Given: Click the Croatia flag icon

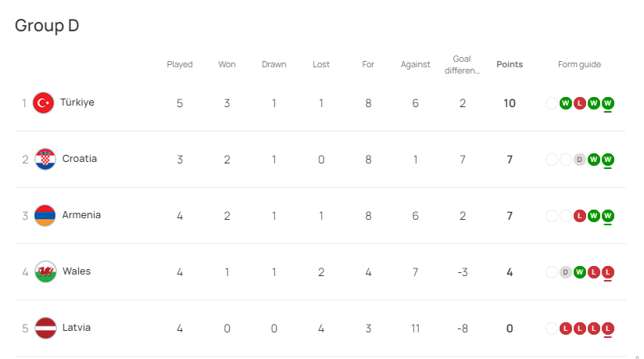Looking at the screenshot, I should [45, 159].
